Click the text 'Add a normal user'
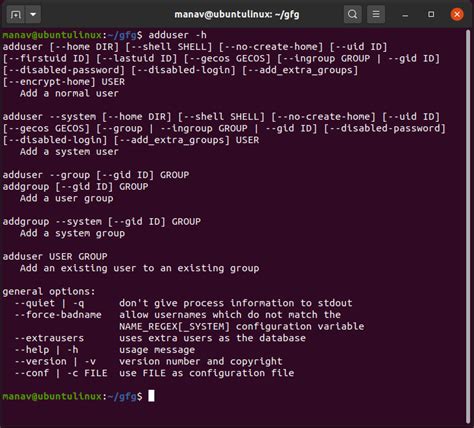 pyautogui.click(x=69, y=93)
